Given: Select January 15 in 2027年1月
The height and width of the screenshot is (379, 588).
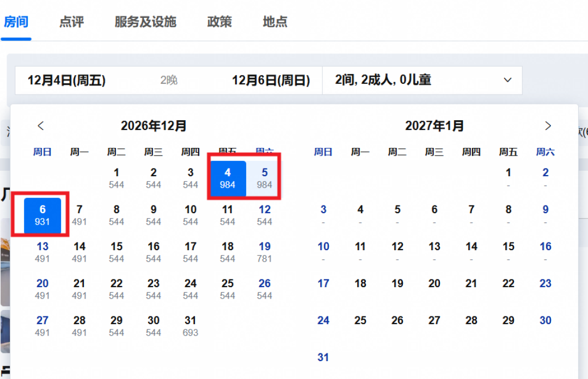Looking at the screenshot, I should (508, 252).
